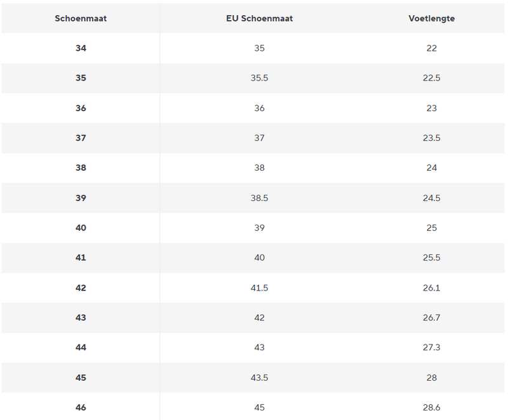Click foot length 23.5 value

click(432, 138)
